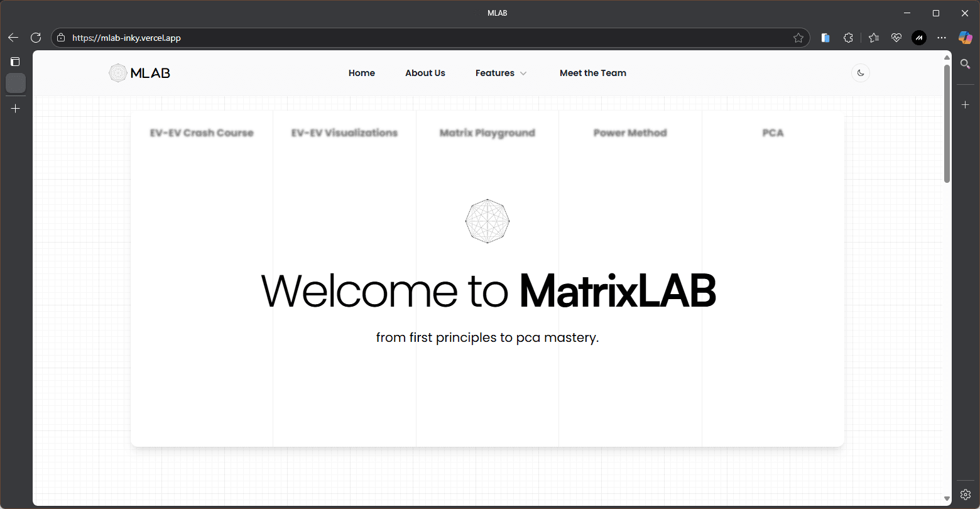
Task: Click the profile avatar with the M
Action: [x=919, y=38]
